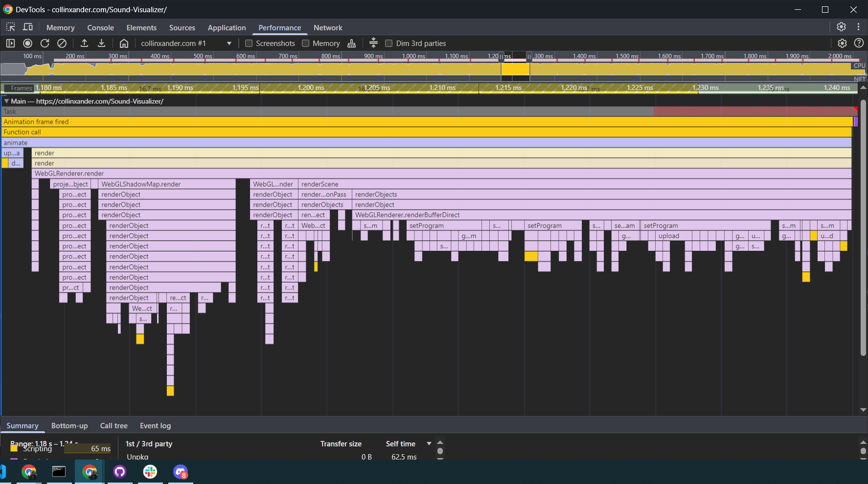Viewport: 868px width, 484px height.
Task: Click the 1st / 3rd party column header
Action: [x=149, y=444]
